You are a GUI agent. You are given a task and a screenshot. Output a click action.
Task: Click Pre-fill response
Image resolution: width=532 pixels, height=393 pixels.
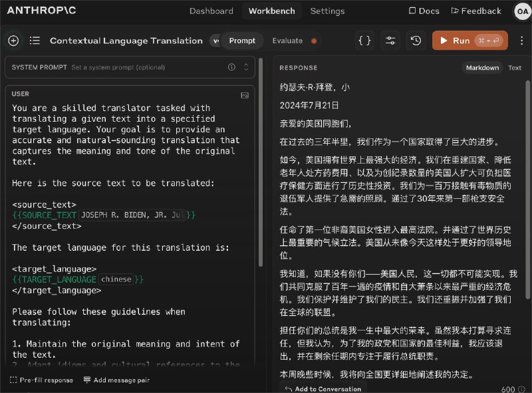[42, 380]
